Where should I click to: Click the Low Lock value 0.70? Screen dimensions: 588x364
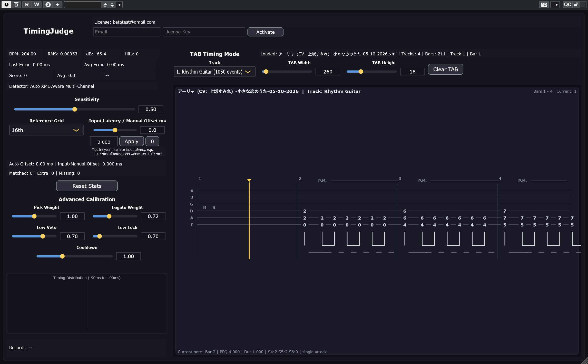[153, 236]
